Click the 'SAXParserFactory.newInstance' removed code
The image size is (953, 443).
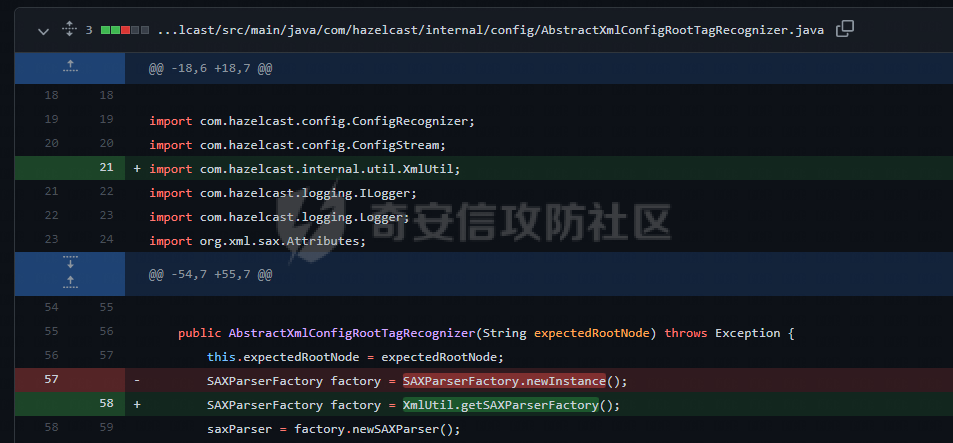504,381
